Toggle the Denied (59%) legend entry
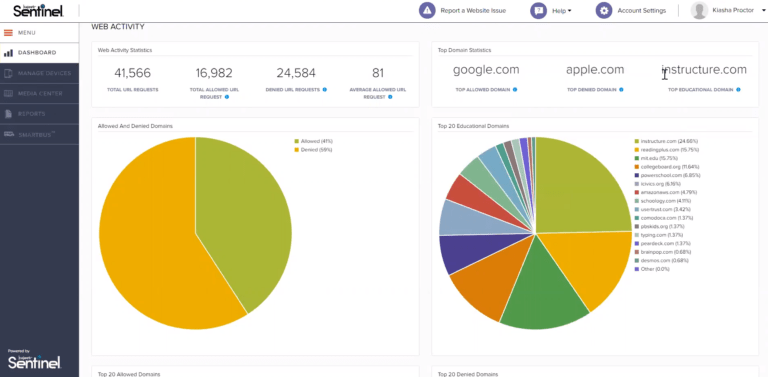This screenshot has height=377, width=768. [x=313, y=150]
